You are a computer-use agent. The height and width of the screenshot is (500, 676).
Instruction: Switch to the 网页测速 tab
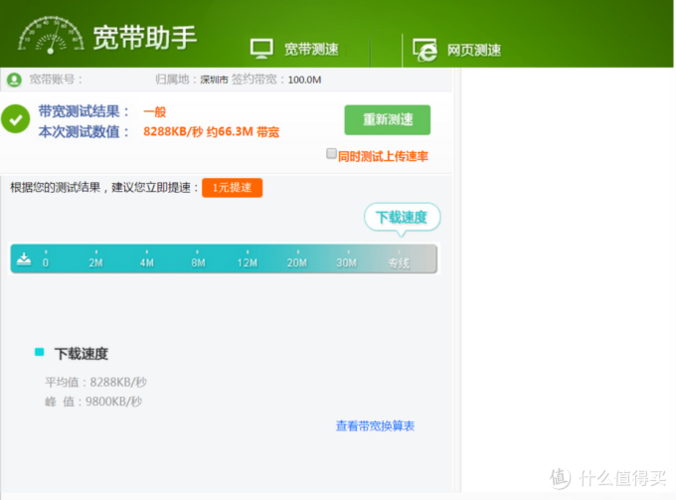point(457,50)
